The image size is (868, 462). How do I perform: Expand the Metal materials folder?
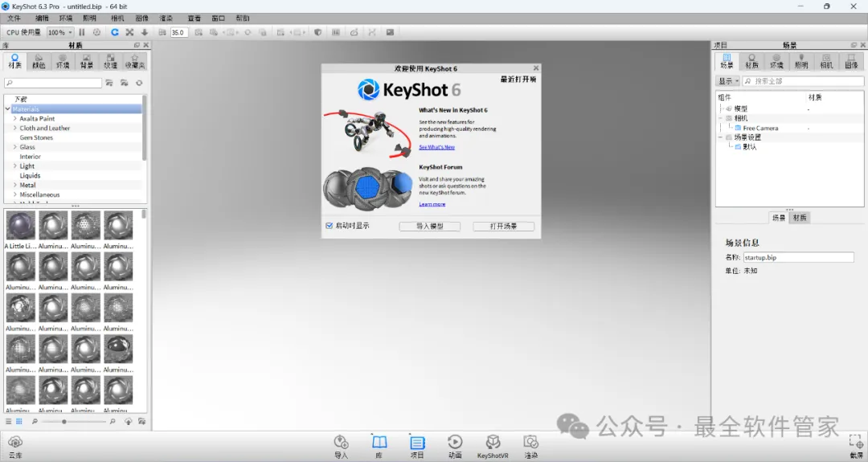click(x=15, y=186)
